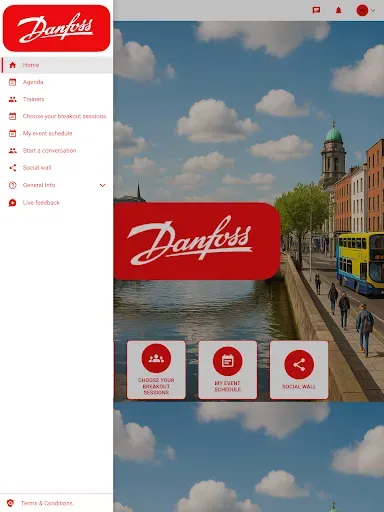
Task: Open My event schedule menu item
Action: click(57, 133)
